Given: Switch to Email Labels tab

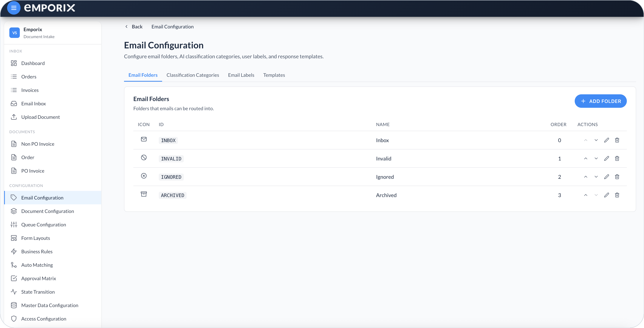Looking at the screenshot, I should tap(241, 75).
